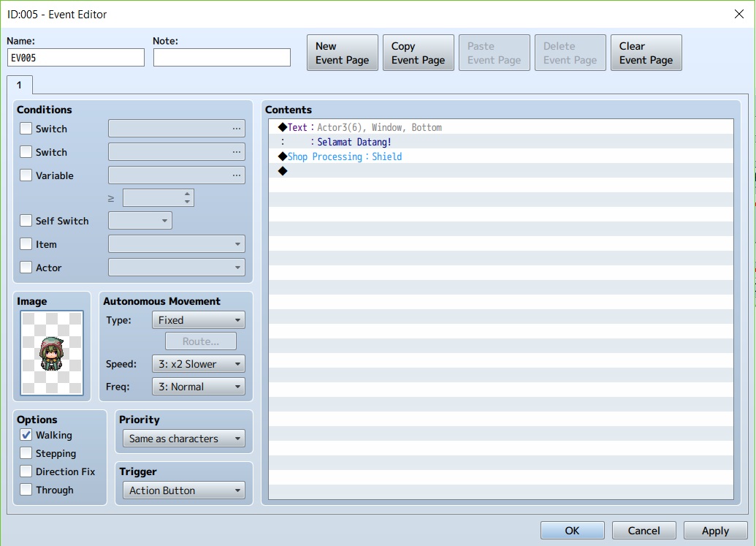Enable the Item condition checkbox
This screenshot has width=756, height=546.
click(26, 244)
